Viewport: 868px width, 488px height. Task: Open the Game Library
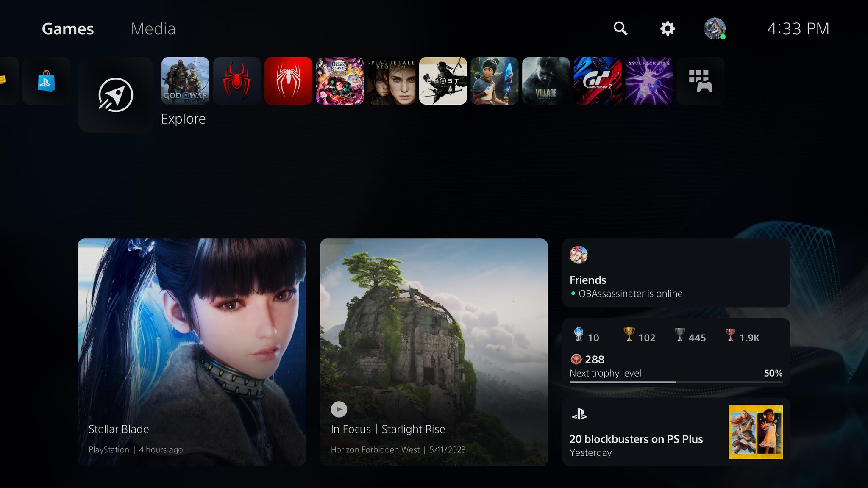click(700, 81)
